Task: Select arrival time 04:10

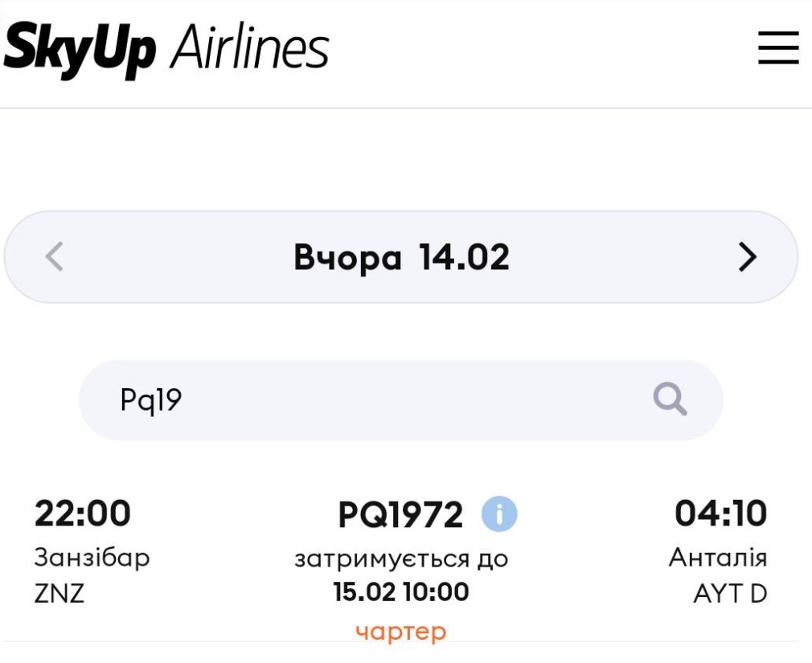Action: pos(720,513)
